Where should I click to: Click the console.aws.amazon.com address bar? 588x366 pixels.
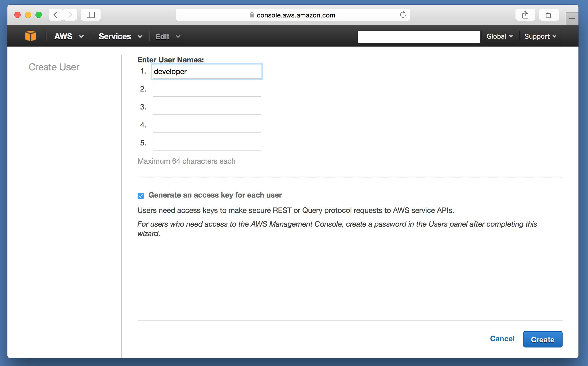coord(296,15)
